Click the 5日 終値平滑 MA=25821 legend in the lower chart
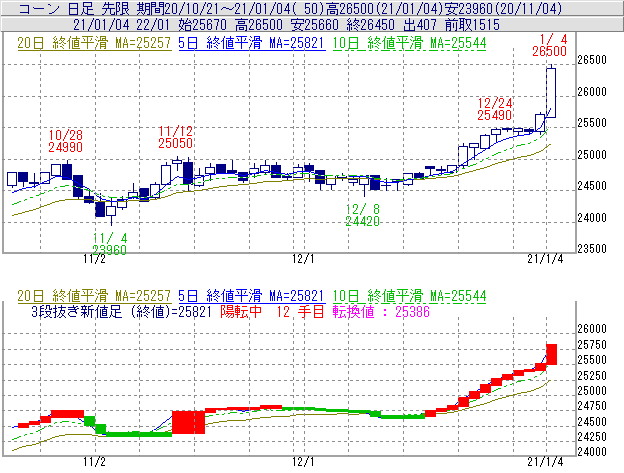 coord(251,296)
